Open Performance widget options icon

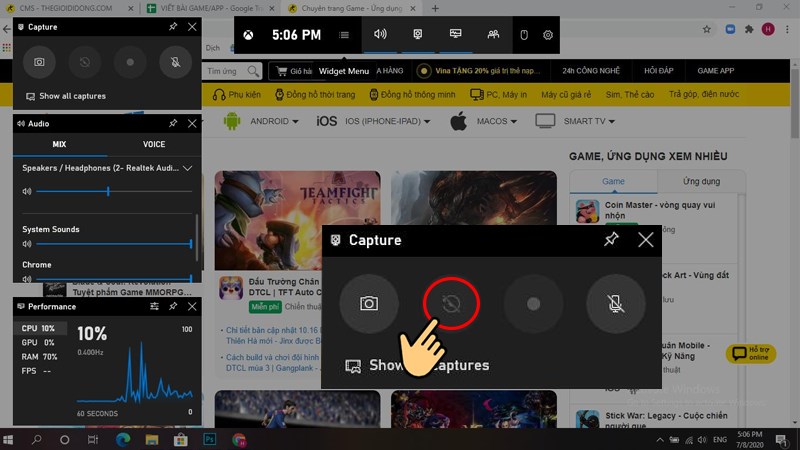[x=155, y=306]
